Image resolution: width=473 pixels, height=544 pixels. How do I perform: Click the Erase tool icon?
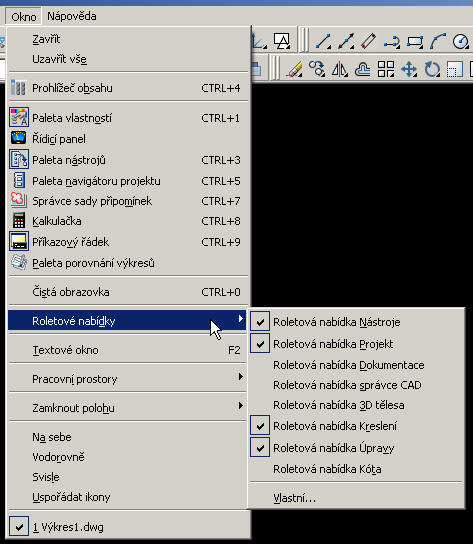[x=294, y=69]
